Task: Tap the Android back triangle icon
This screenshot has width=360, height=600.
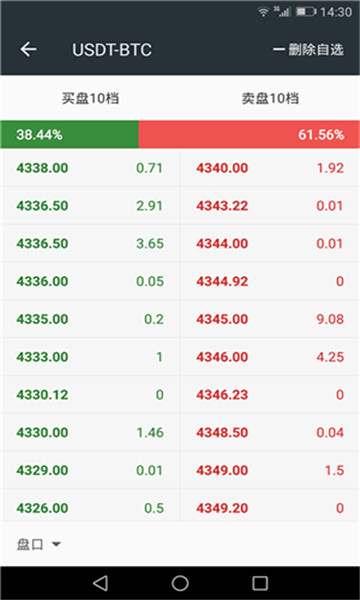Action: pos(100,583)
